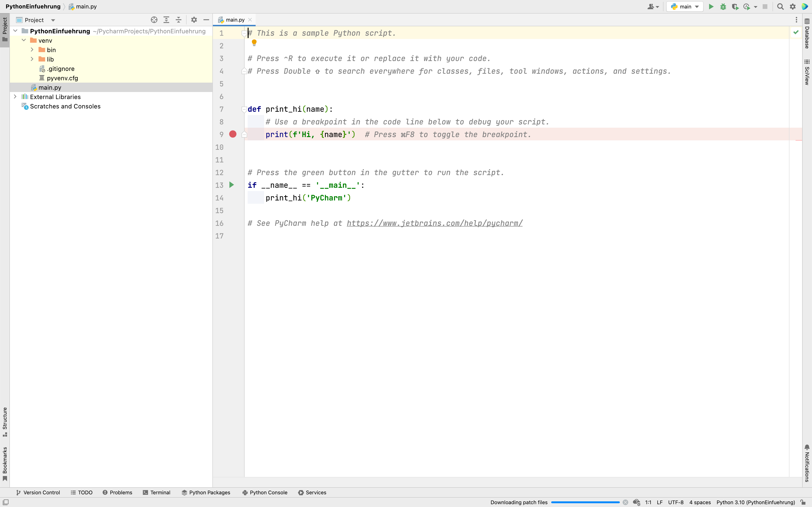
Task: Expand External Libraries tree node
Action: (15, 96)
